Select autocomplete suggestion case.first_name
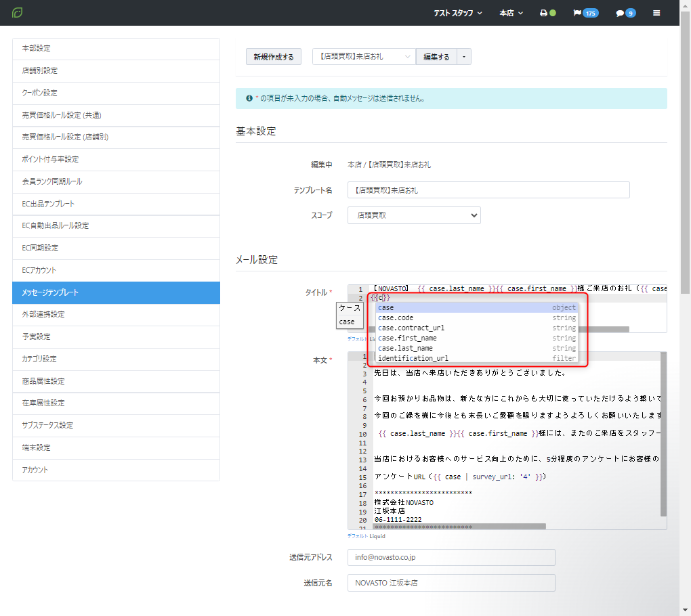 (476, 338)
